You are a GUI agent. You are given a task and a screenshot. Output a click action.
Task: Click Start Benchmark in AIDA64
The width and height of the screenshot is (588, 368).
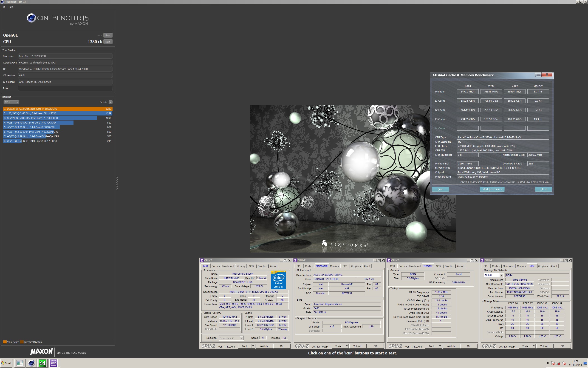pos(492,189)
